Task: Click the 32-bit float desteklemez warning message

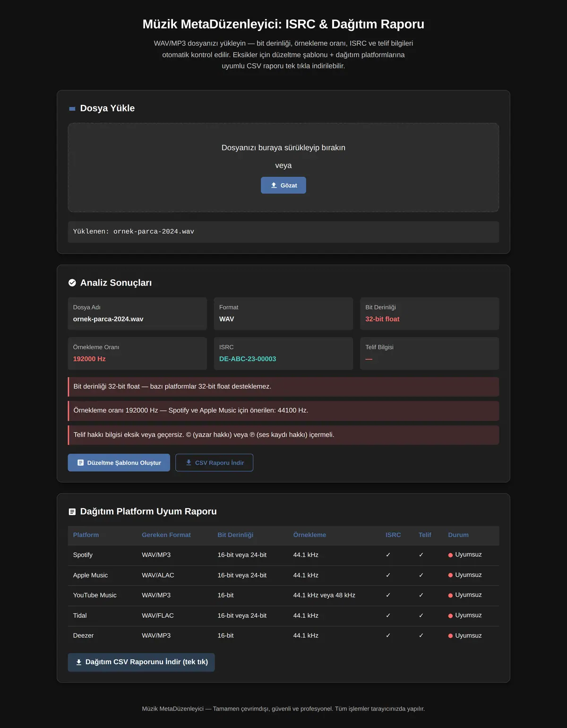Action: (283, 387)
